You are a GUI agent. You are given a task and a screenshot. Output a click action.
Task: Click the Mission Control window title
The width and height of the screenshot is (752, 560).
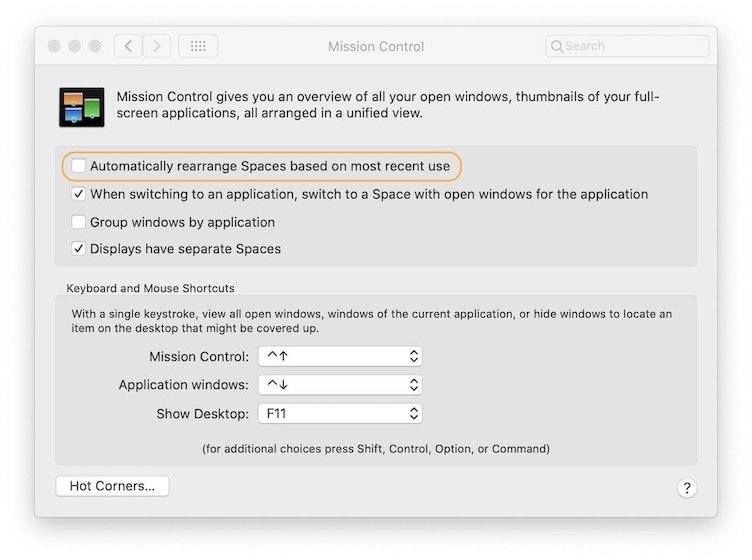pyautogui.click(x=376, y=46)
